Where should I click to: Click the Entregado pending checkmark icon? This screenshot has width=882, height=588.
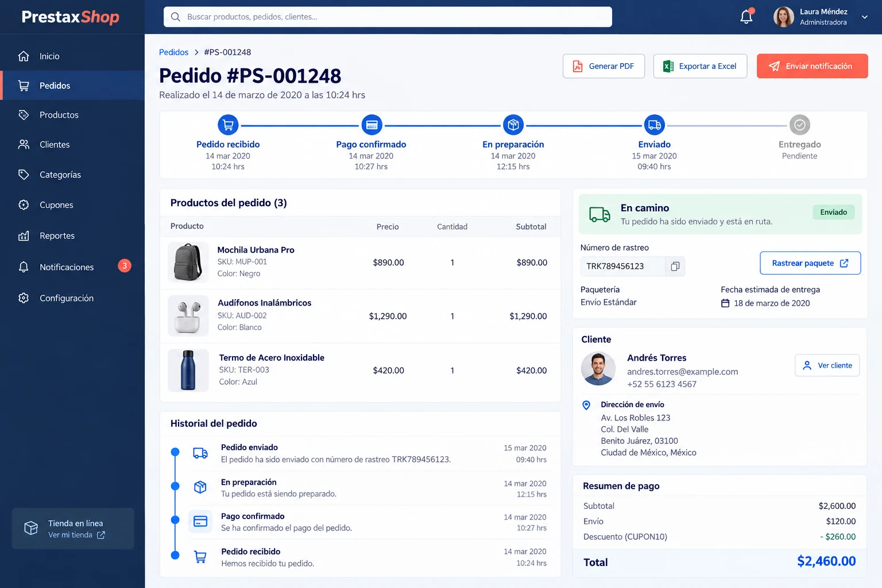pos(800,125)
